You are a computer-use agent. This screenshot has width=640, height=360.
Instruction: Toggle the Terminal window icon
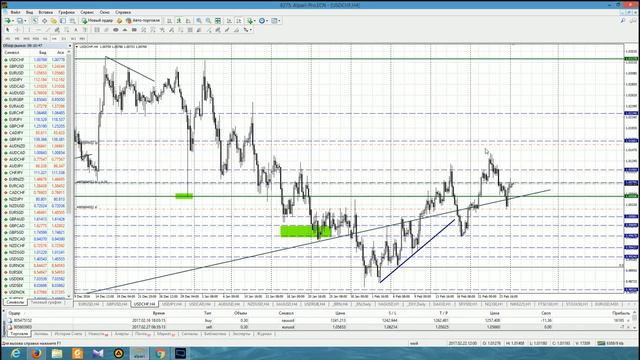coord(63,20)
